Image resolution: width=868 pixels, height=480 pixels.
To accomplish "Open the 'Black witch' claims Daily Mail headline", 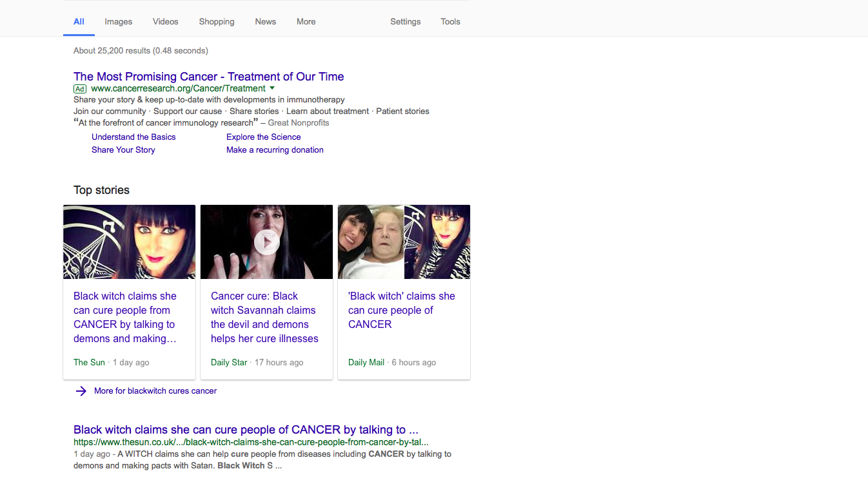I will click(x=402, y=310).
